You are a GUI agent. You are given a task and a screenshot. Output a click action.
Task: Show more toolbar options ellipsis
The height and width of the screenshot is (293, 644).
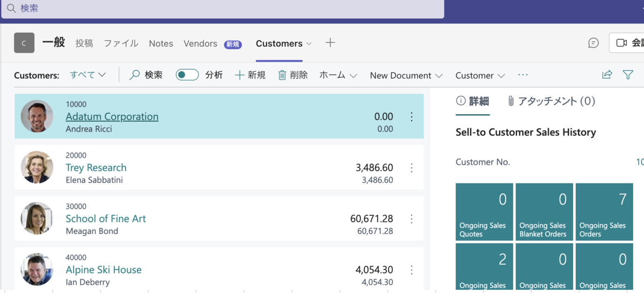click(523, 75)
